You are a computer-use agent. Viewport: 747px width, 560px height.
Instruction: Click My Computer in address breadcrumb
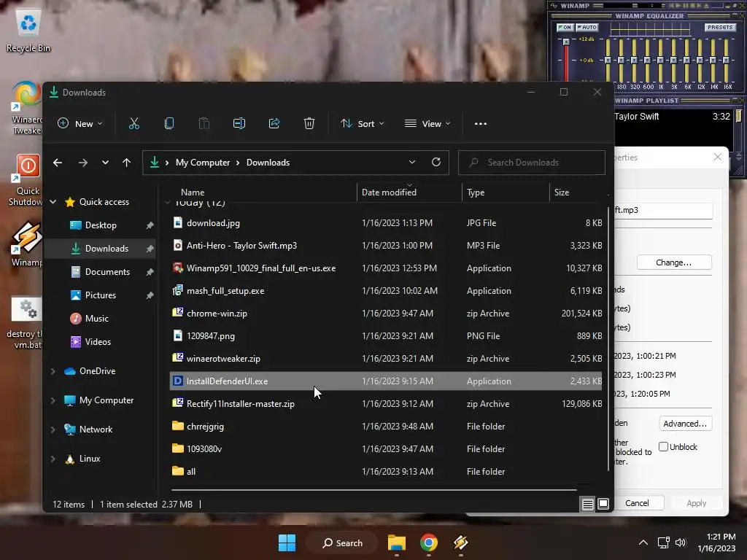pos(203,163)
